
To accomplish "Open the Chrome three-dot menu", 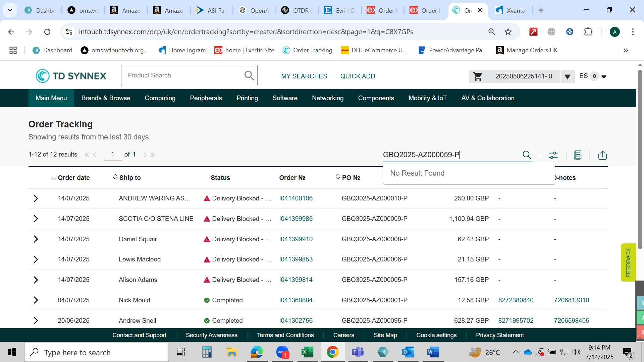I will 633,32.
